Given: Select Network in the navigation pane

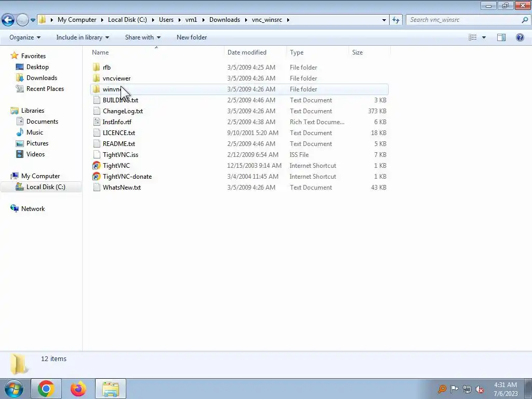Looking at the screenshot, I should click(x=33, y=209).
